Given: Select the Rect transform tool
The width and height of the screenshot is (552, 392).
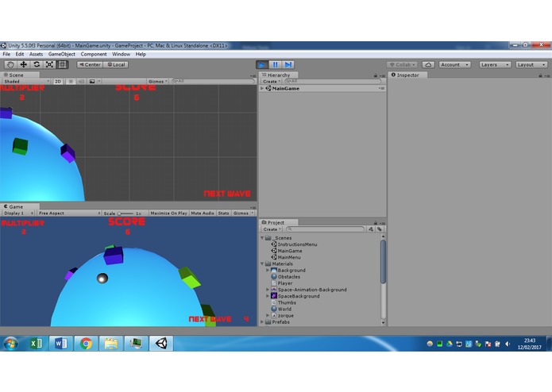Looking at the screenshot, I should pos(62,65).
